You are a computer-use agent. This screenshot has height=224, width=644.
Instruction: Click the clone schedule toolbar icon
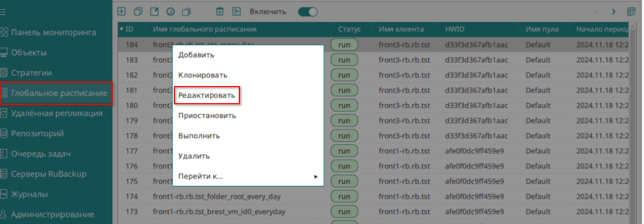138,11
